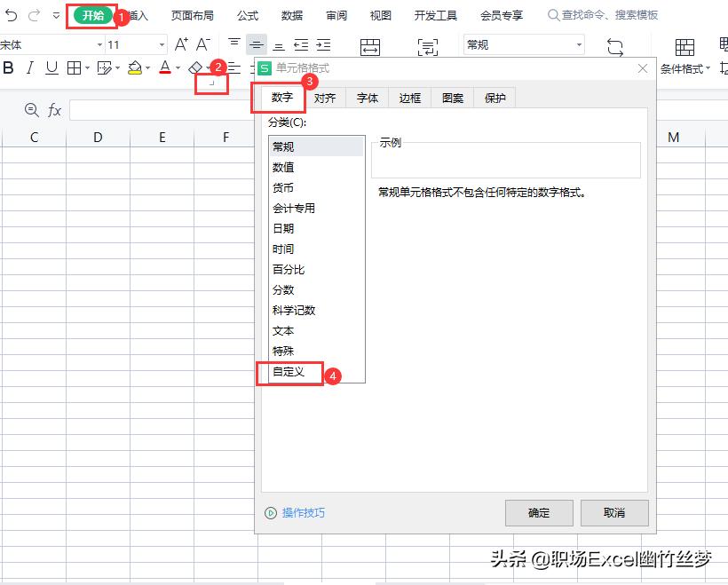Open the font size dropdown
Image resolution: width=728 pixels, height=585 pixels.
[x=162, y=44]
